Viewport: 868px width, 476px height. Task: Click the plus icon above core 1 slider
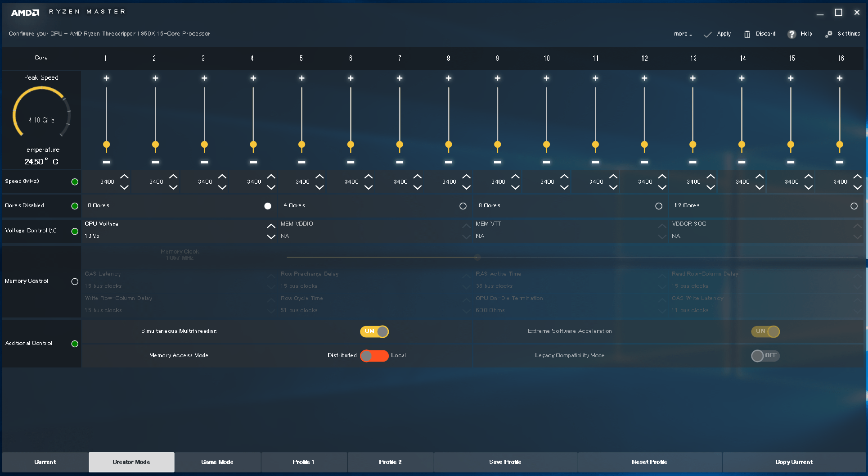pos(106,78)
